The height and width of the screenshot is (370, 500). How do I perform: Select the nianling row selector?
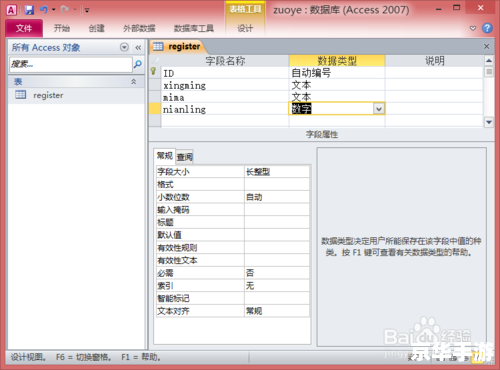pos(155,109)
